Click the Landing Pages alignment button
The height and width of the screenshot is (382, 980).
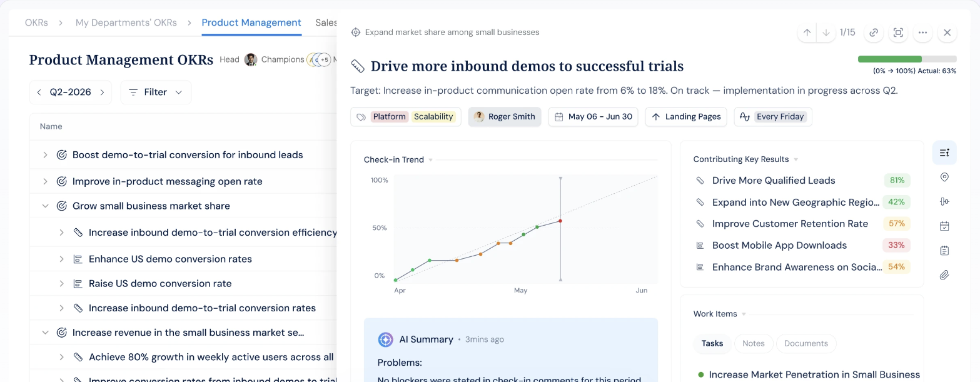click(x=686, y=116)
